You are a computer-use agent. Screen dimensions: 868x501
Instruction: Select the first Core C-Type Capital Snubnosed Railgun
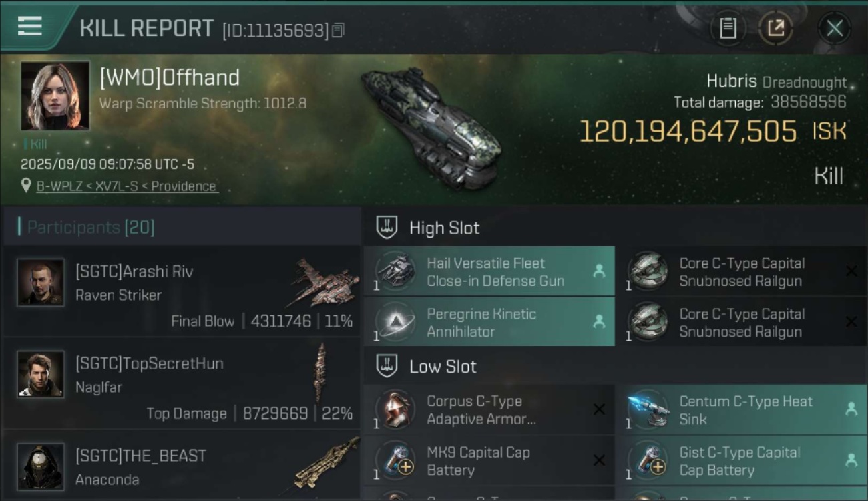click(741, 272)
